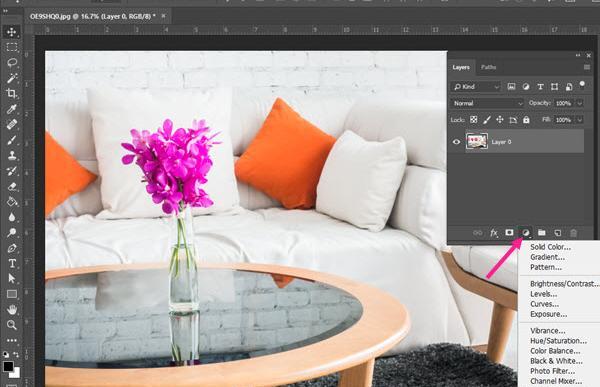
Task: Select the Zoom tool
Action: click(11, 325)
